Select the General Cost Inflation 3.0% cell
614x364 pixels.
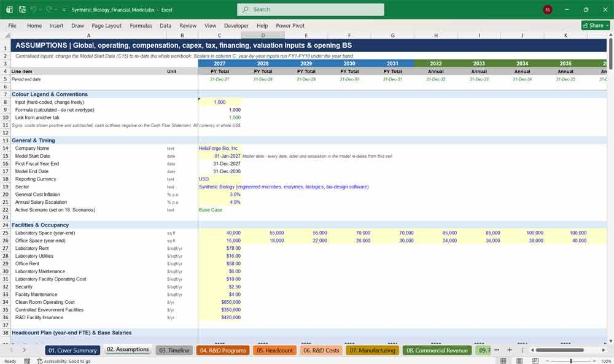coord(220,195)
